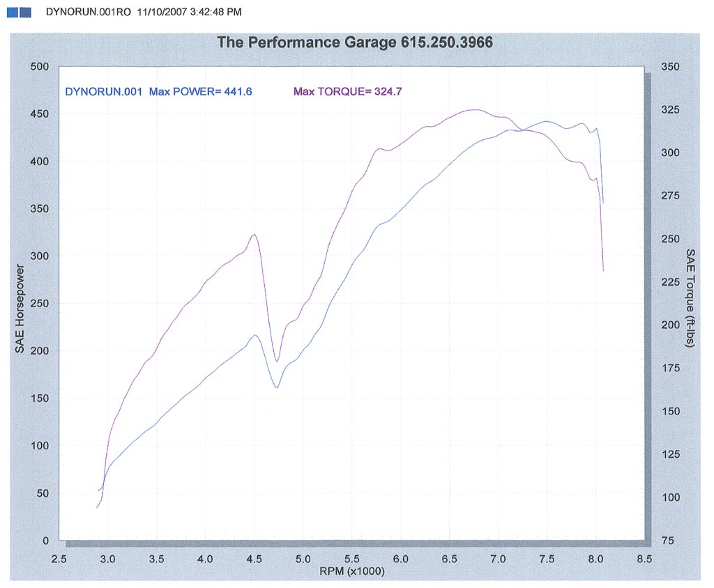Click the 4.5 tick on RPM axis
714x588 pixels.
point(254,559)
